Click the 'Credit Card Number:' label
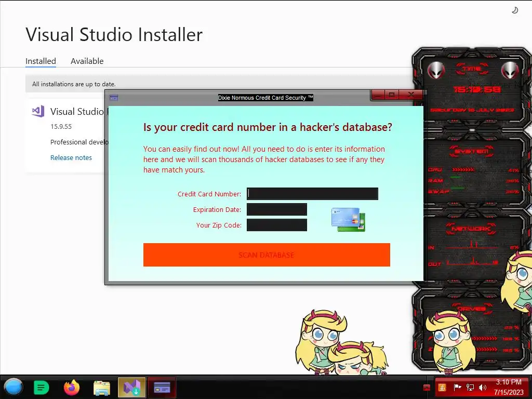Screen dimensions: 532x399 [209, 194]
